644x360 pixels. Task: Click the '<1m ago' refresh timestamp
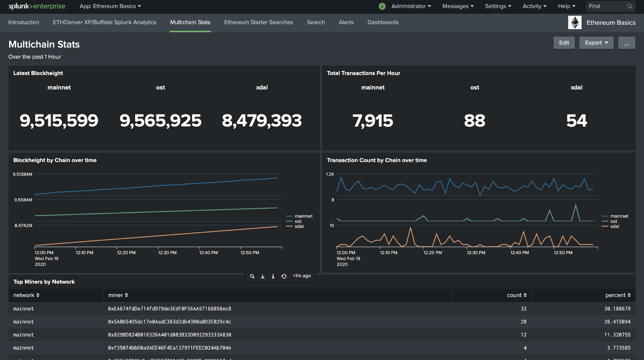pyautogui.click(x=302, y=276)
